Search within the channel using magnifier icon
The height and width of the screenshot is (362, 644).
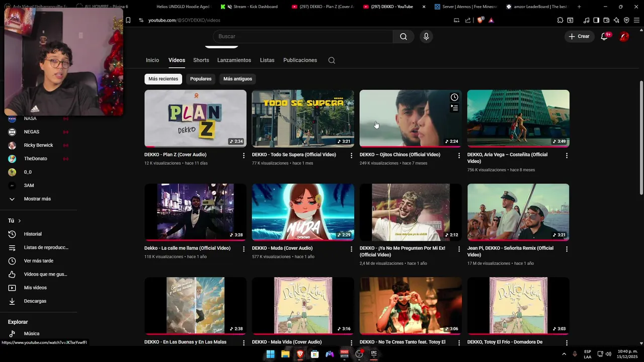coord(332,60)
